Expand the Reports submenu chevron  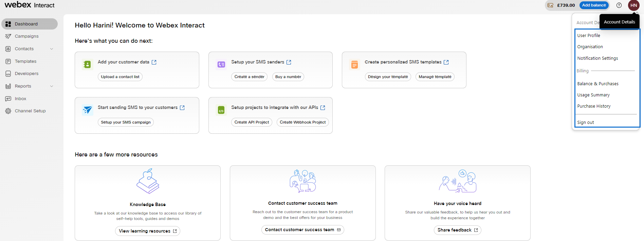point(52,86)
